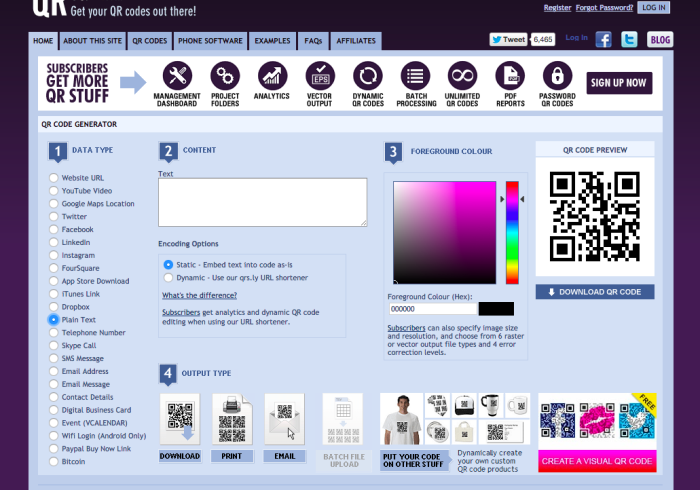Click the Tweet button
The image size is (700, 490).
click(508, 40)
